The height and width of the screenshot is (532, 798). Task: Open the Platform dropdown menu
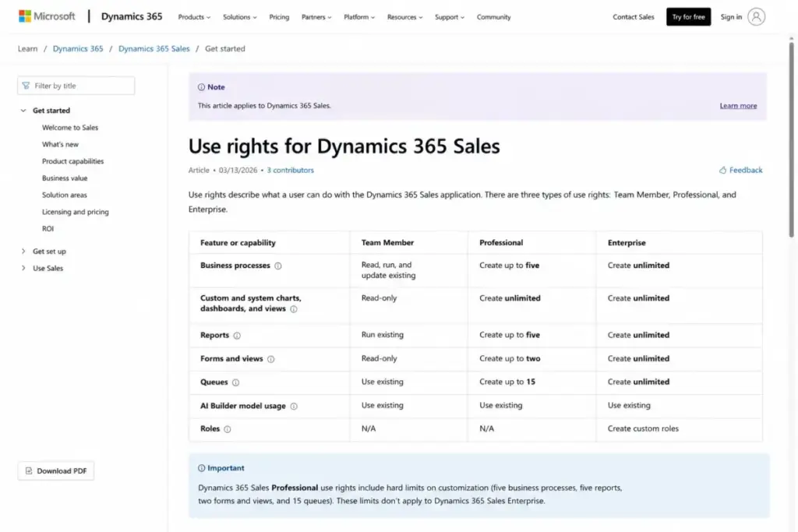click(x=358, y=17)
